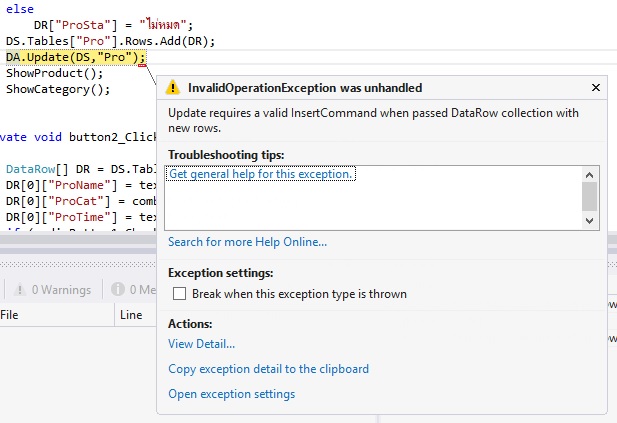Image resolution: width=617 pixels, height=423 pixels.
Task: Copy exception detail to the clipboard
Action: 268,369
